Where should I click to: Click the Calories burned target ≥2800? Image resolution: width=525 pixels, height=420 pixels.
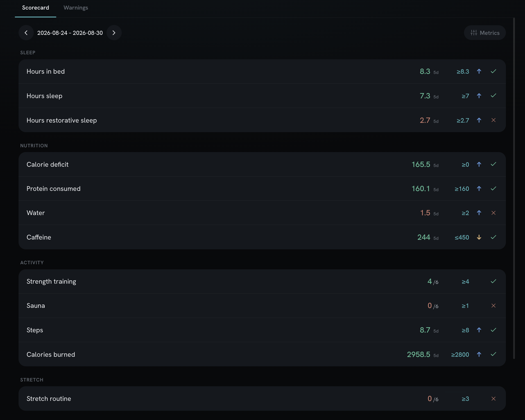[460, 354]
